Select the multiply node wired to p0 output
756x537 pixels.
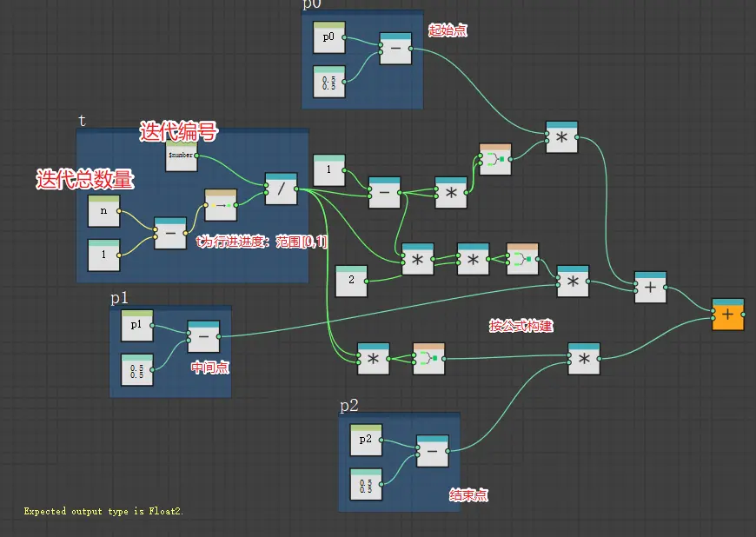(561, 137)
